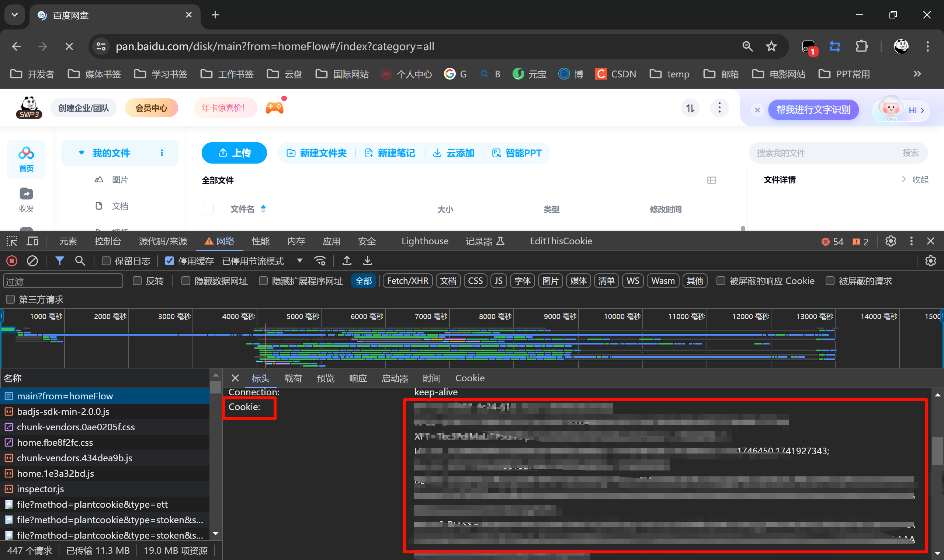This screenshot has width=944, height=560.
Task: Show hidden bookmarks overflow chevron
Action: [917, 74]
